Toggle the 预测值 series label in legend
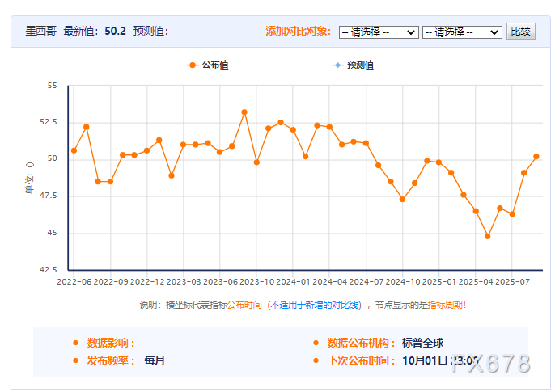Image resolution: width=555 pixels, height=392 pixels. click(360, 65)
